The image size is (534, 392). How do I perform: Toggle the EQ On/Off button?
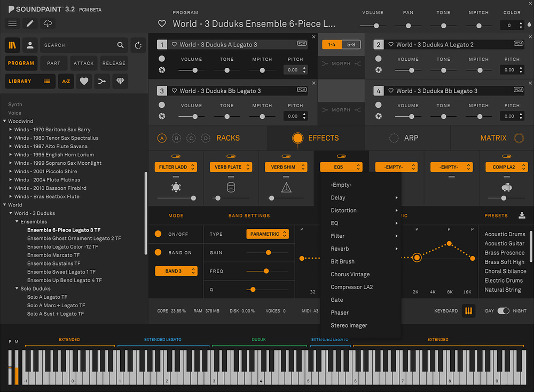[158, 234]
